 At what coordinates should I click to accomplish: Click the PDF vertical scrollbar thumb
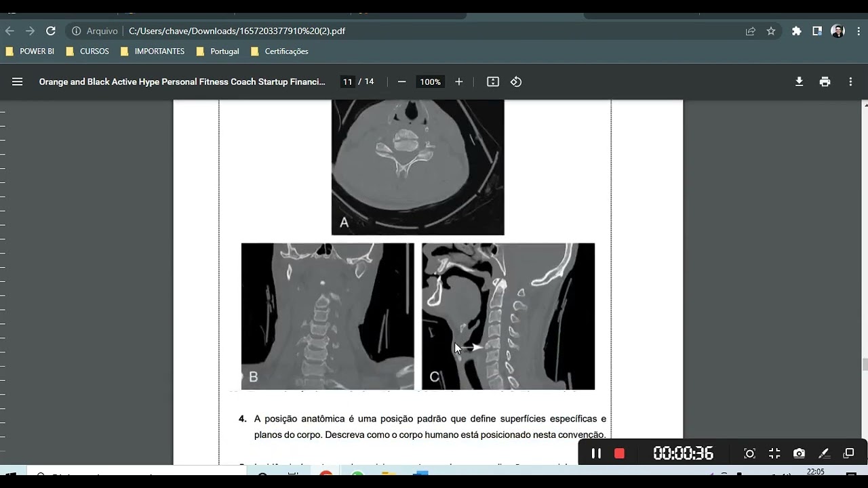(x=865, y=365)
